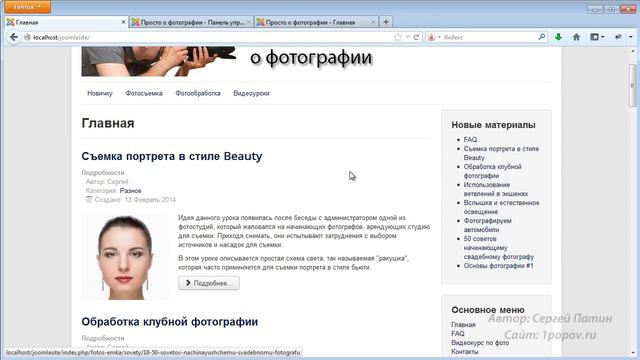Reload the page with the refresh icon
Viewport: 640px width, 360px height.
416,37
